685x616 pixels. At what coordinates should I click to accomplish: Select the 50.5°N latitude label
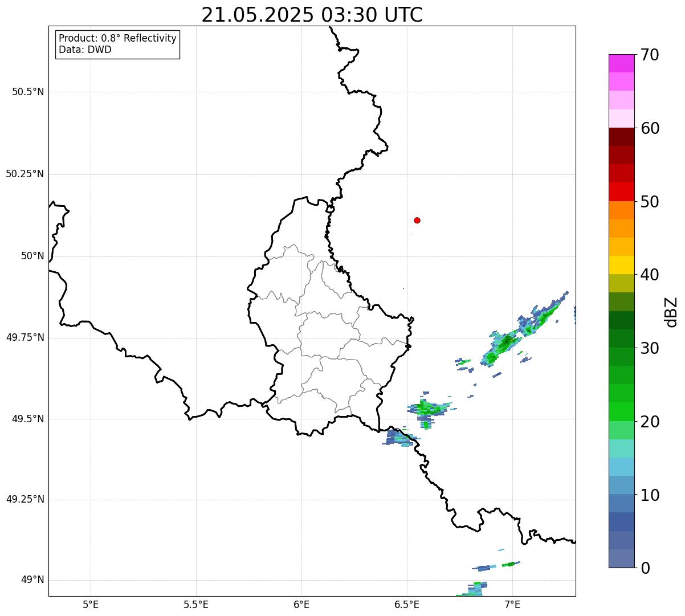point(28,92)
